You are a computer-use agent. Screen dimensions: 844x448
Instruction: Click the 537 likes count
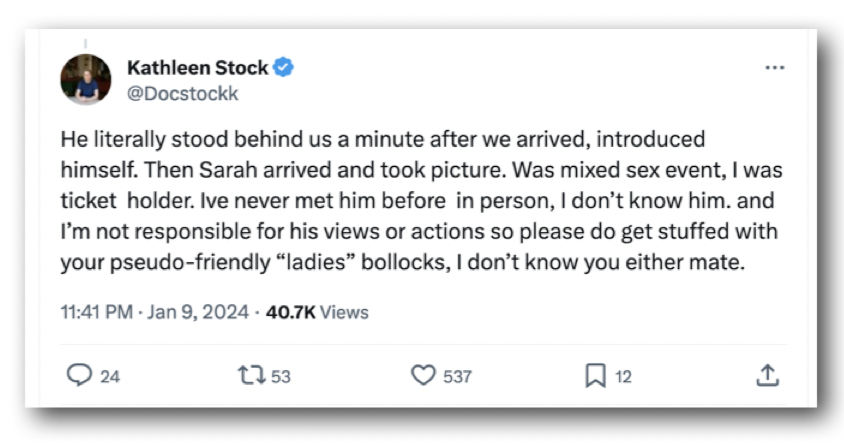(x=457, y=376)
